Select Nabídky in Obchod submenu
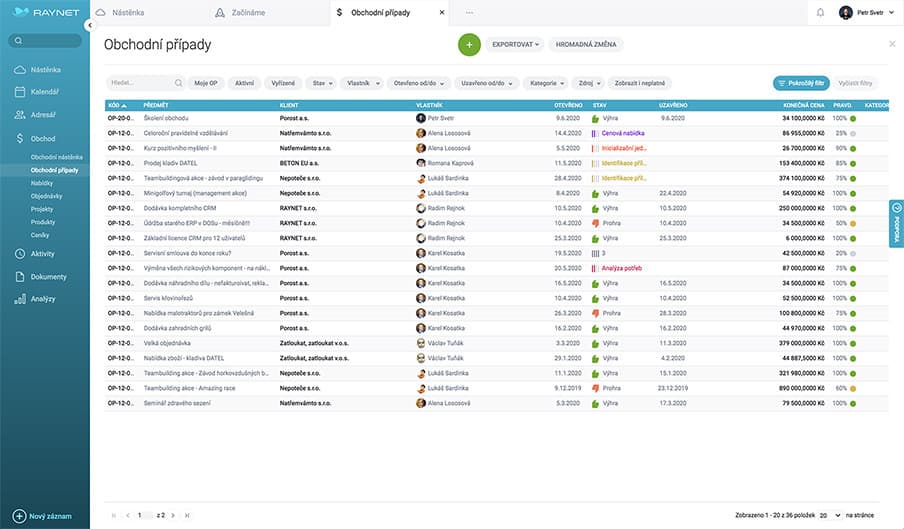This screenshot has height=529, width=904. click(42, 183)
